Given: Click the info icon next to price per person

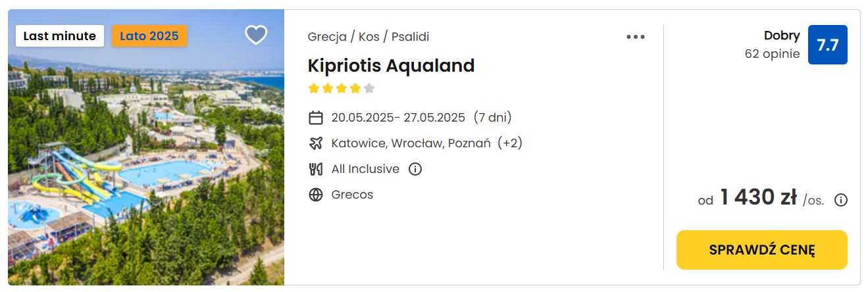Looking at the screenshot, I should (841, 200).
